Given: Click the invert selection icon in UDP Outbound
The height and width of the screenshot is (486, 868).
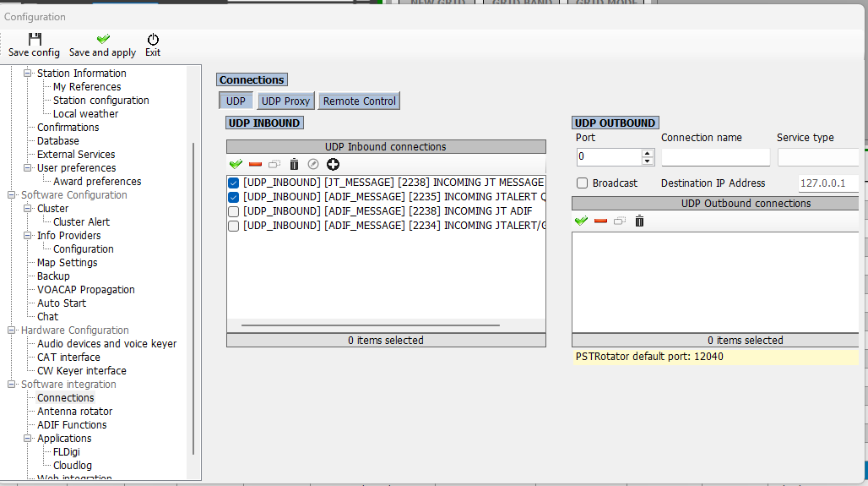Looking at the screenshot, I should (620, 221).
